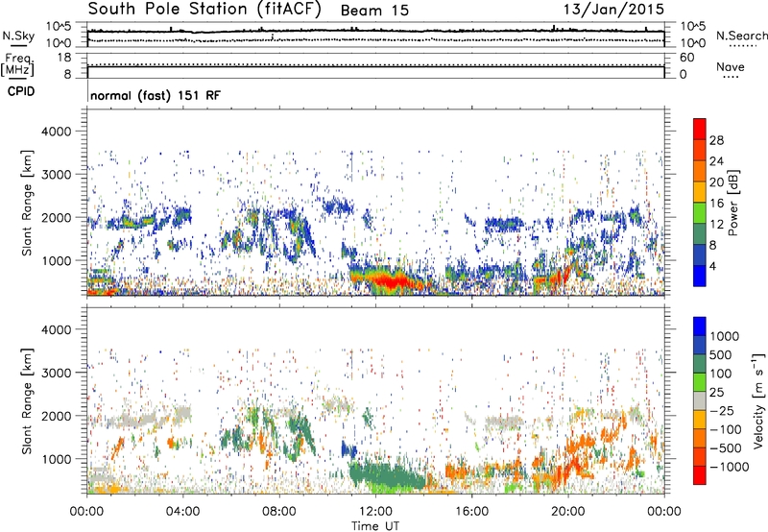This screenshot has width=768, height=532.
Task: Click the red top segment of power colorbar
Action: point(700,130)
